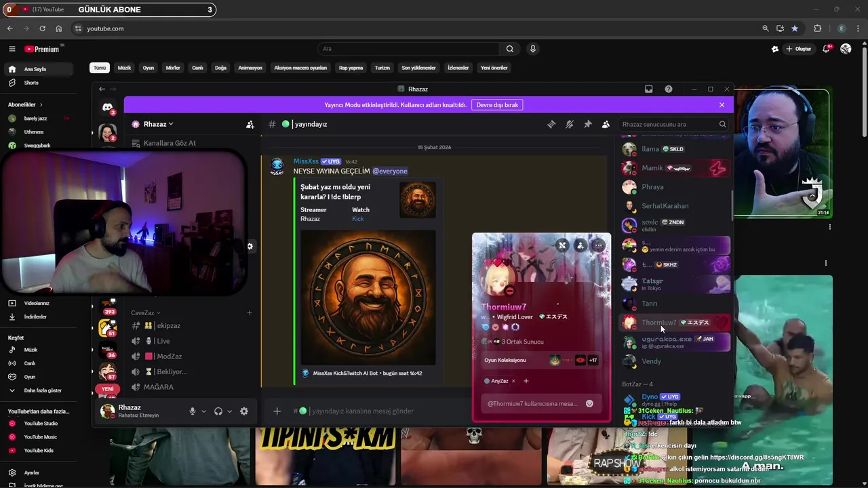Join Bekliyor voice channel
Image resolution: width=868 pixels, height=488 pixels.
click(x=170, y=371)
